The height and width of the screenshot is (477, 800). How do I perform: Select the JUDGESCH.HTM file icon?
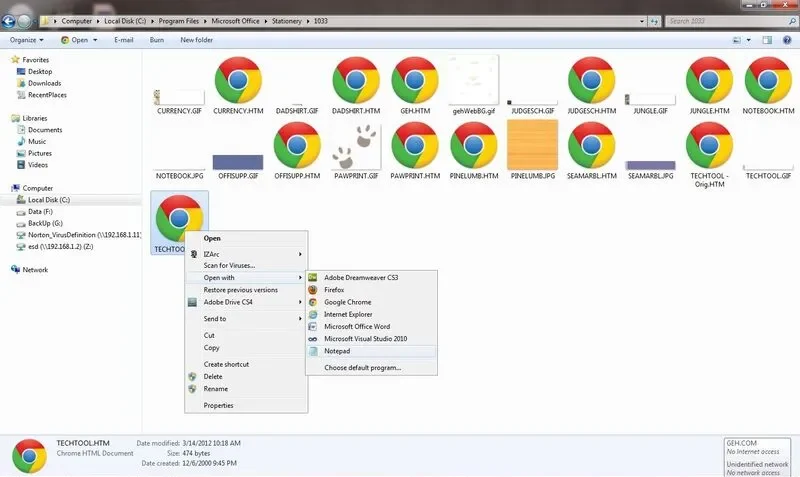coord(592,81)
